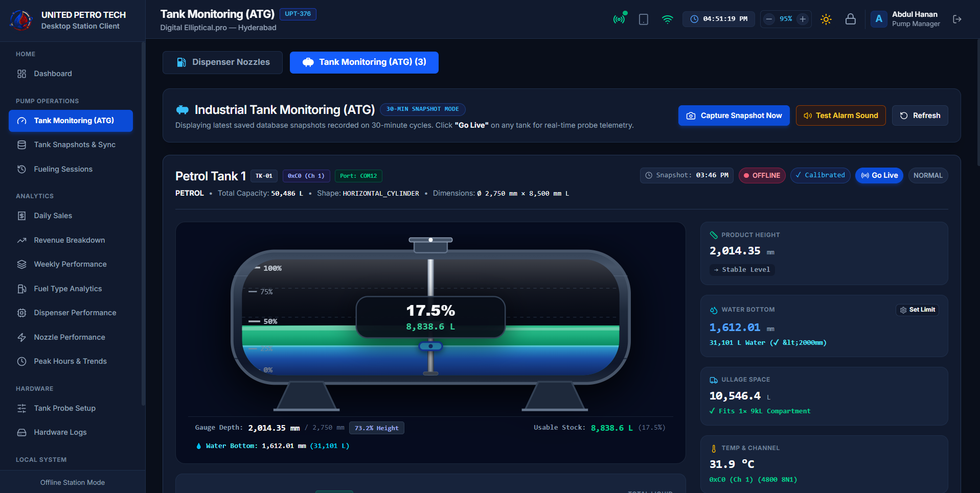
Task: Click the Wi-Fi status icon
Action: 667,19
